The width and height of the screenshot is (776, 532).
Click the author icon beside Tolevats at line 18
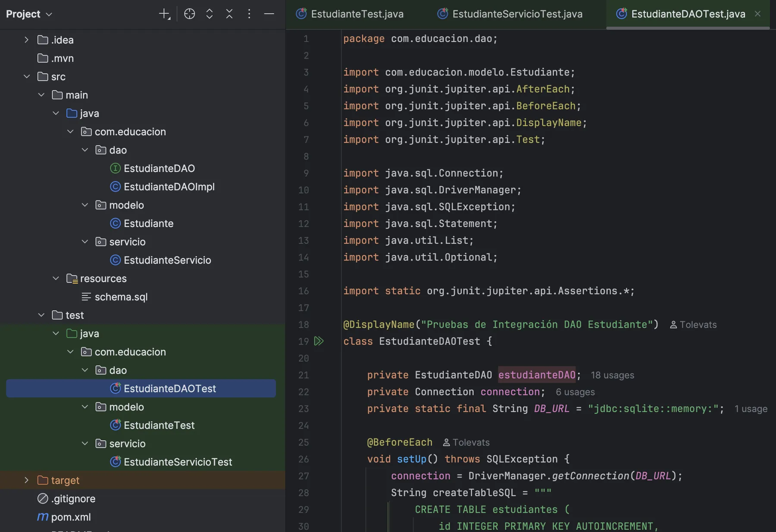point(673,325)
